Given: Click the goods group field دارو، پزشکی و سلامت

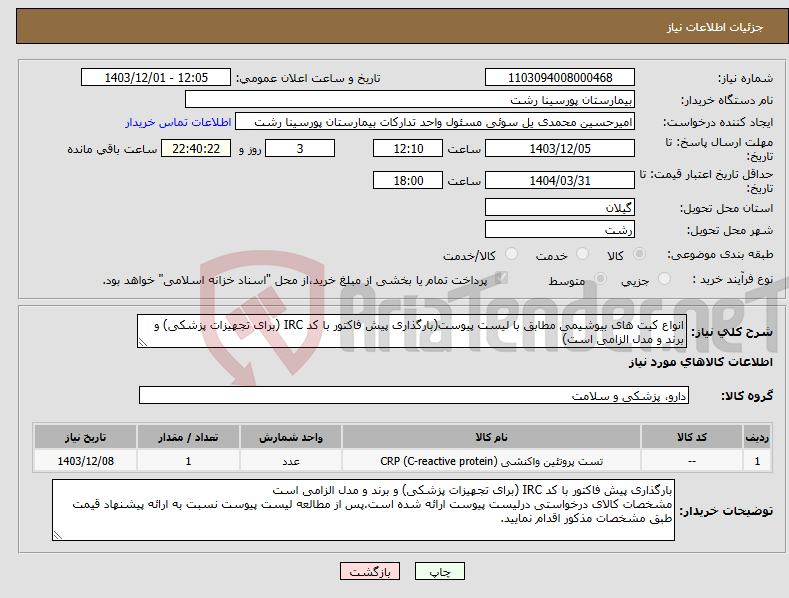Looking at the screenshot, I should (414, 395).
